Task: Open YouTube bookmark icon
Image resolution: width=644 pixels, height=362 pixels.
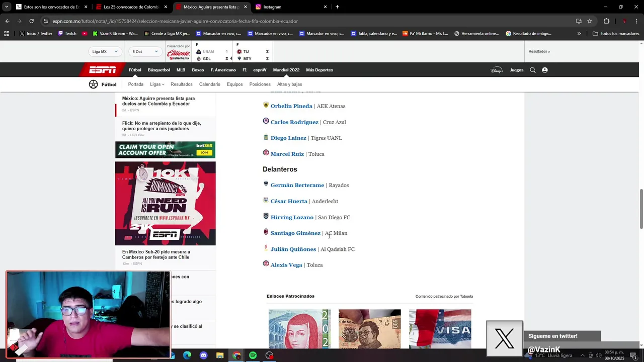Action: [x=85, y=34]
